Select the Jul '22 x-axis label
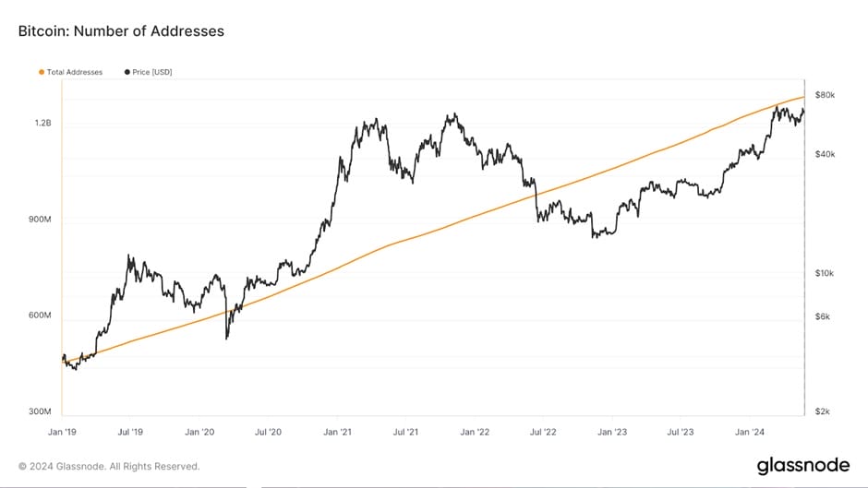The height and width of the screenshot is (488, 868). pos(544,431)
